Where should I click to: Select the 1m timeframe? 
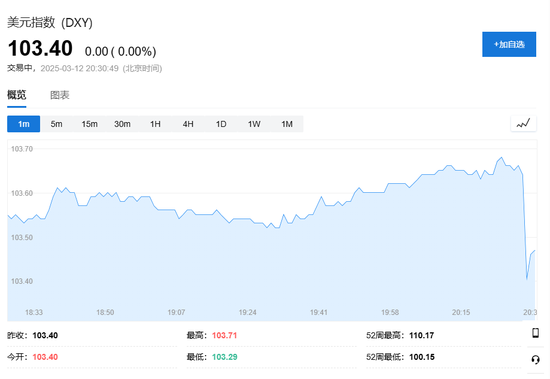[x=24, y=124]
